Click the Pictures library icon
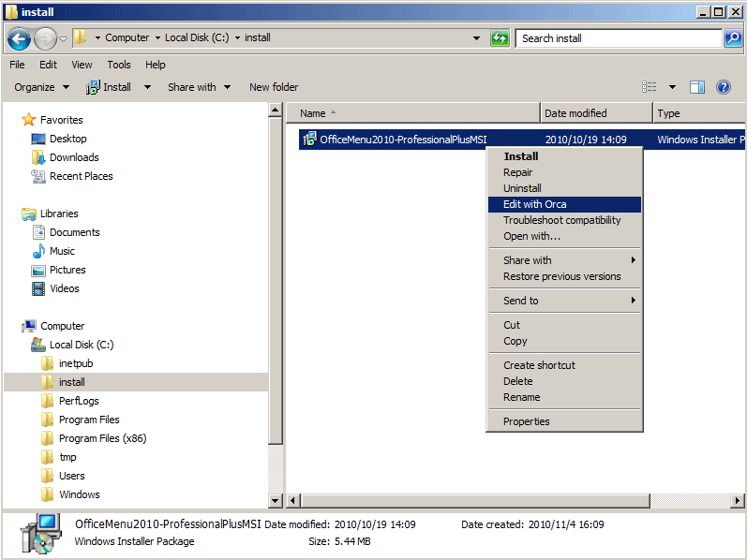This screenshot has height=560, width=747. point(38,270)
